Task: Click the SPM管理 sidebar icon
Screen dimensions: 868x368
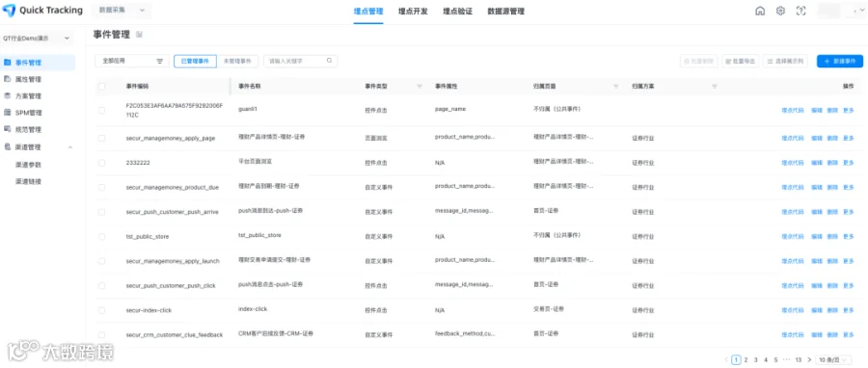Action: pos(7,113)
